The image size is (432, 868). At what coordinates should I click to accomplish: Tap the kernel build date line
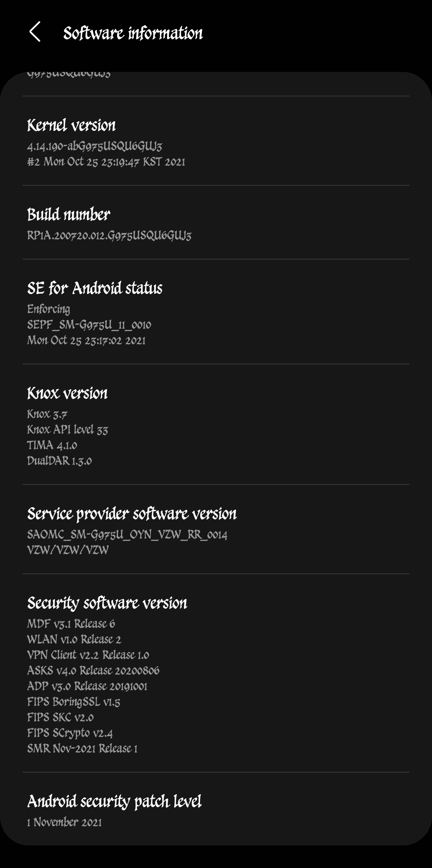pos(106,162)
